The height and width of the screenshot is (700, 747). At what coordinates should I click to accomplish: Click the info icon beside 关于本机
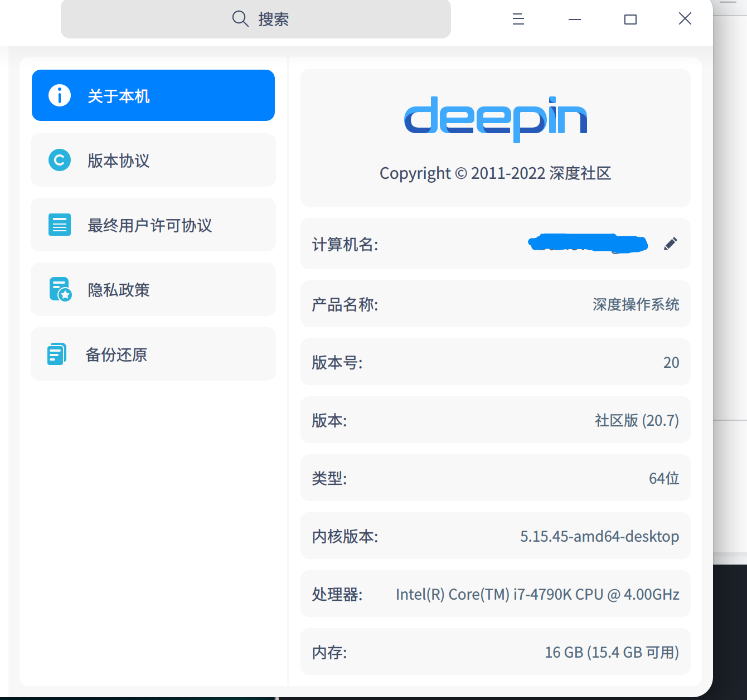60,95
